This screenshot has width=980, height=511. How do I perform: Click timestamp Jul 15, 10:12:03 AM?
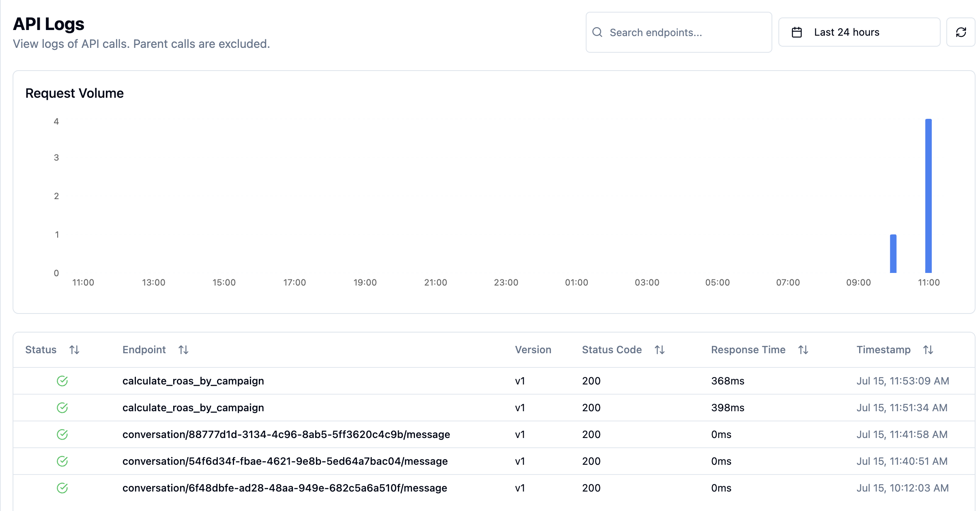pyautogui.click(x=903, y=488)
